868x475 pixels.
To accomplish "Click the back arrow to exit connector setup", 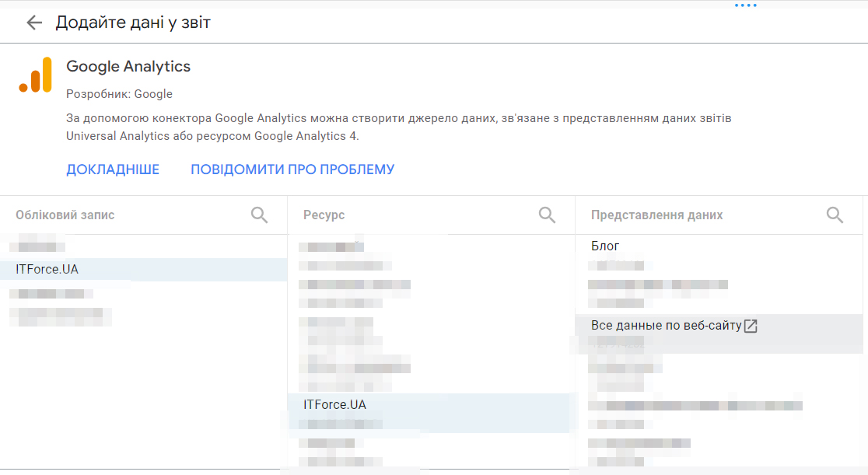I will click(x=33, y=23).
